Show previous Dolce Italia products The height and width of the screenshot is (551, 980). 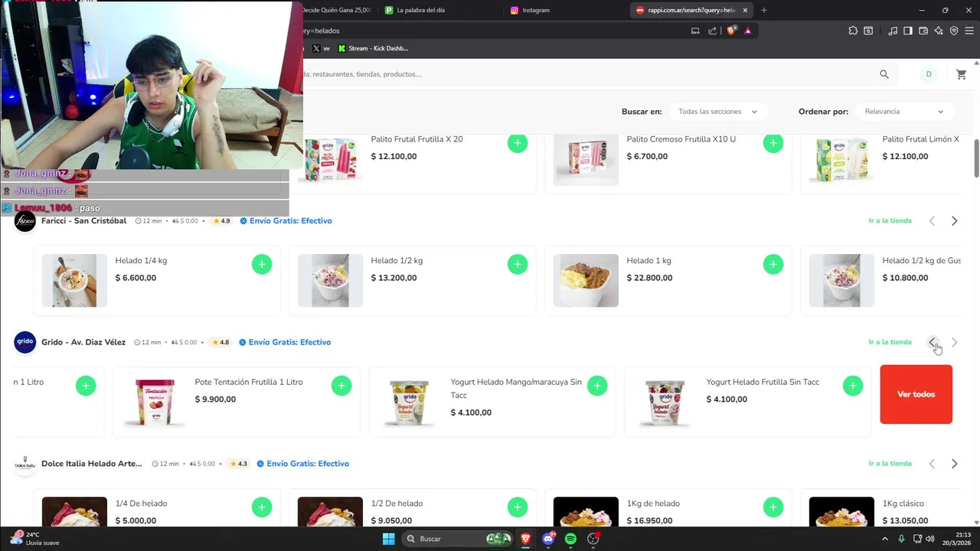click(932, 464)
